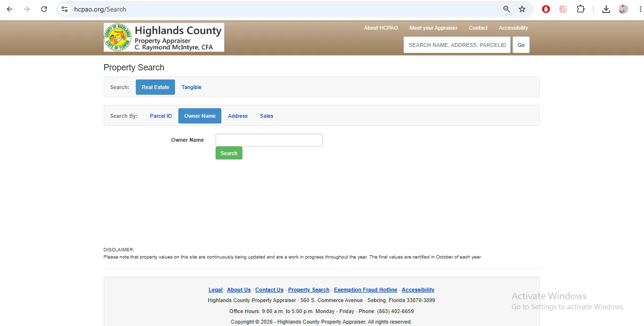The image size is (644, 326).
Task: Search by Parcel ID tab
Action: coord(161,116)
